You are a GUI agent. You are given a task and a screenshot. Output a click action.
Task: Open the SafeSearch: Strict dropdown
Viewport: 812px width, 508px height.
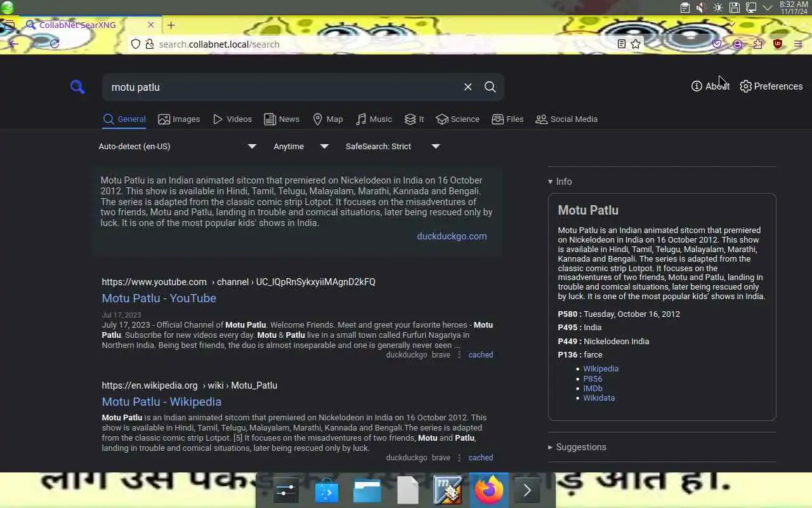[393, 146]
